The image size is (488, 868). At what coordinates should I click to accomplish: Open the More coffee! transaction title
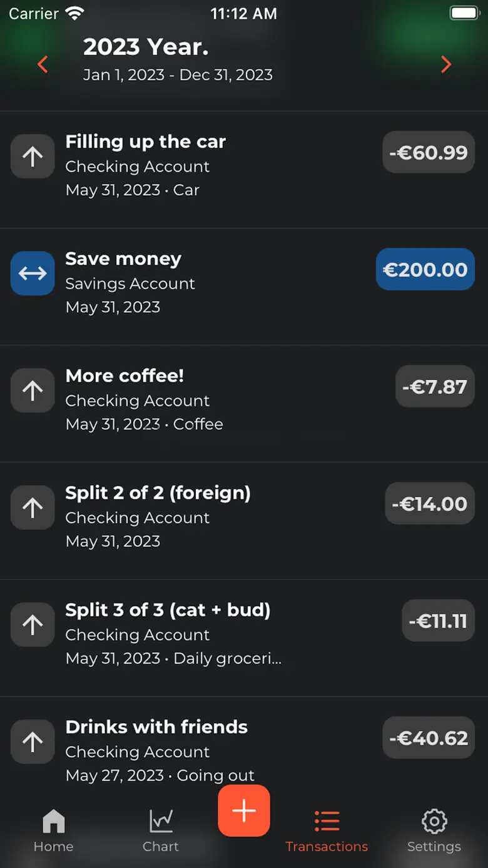click(125, 375)
